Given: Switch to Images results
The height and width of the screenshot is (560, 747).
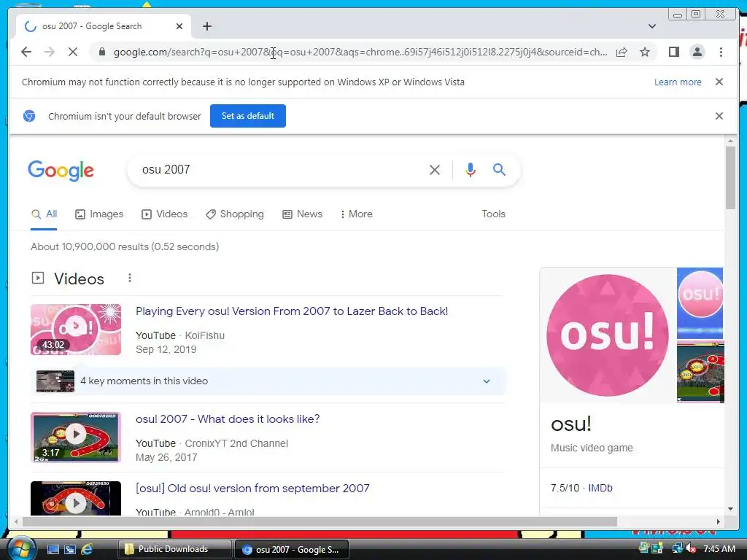Looking at the screenshot, I should [x=99, y=214].
